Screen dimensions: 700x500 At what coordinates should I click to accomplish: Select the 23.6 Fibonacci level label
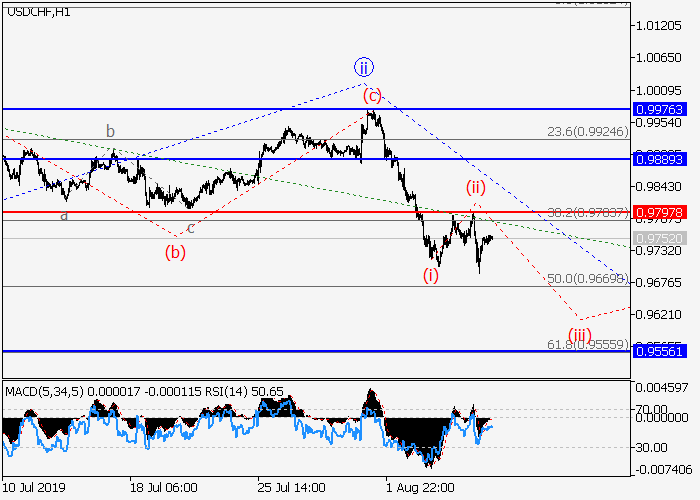click(587, 131)
